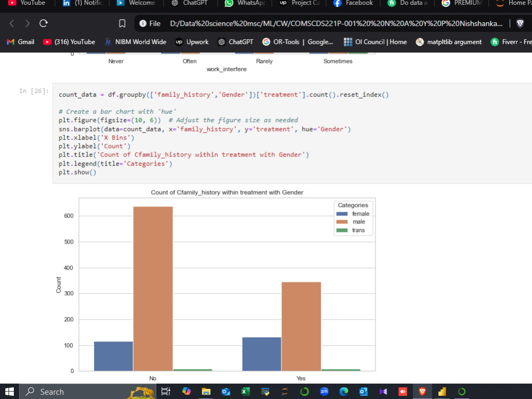The width and height of the screenshot is (532, 399).
Task: Open the Brave Shields lion icon
Action: click(x=520, y=23)
